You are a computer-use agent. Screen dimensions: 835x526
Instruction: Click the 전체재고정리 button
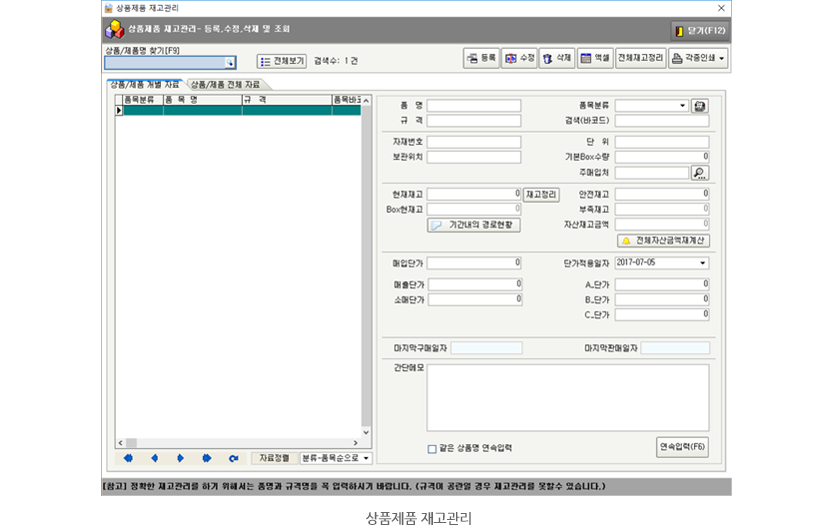[640, 59]
